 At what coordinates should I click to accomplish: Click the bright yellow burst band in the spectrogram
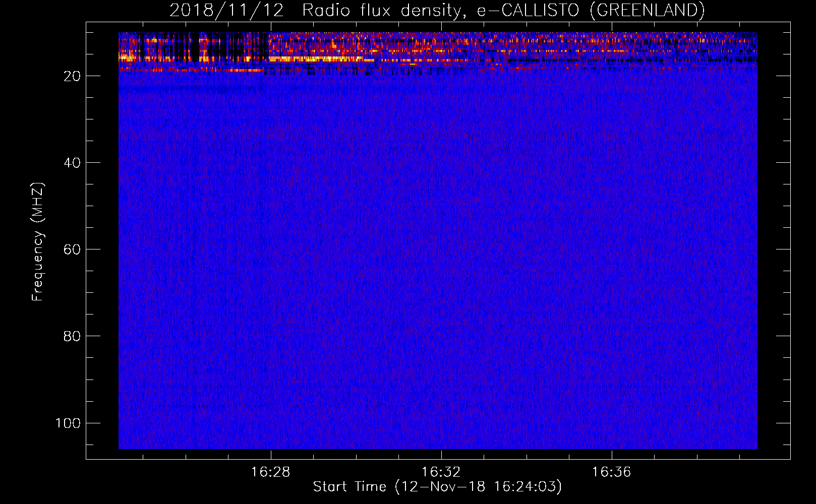[x=315, y=59]
